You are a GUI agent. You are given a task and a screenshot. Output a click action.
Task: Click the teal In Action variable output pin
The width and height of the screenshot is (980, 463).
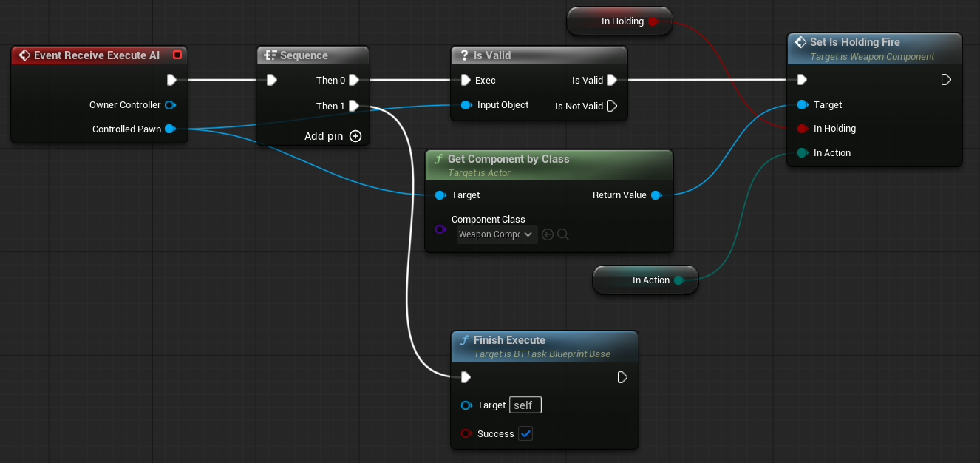[x=678, y=280]
